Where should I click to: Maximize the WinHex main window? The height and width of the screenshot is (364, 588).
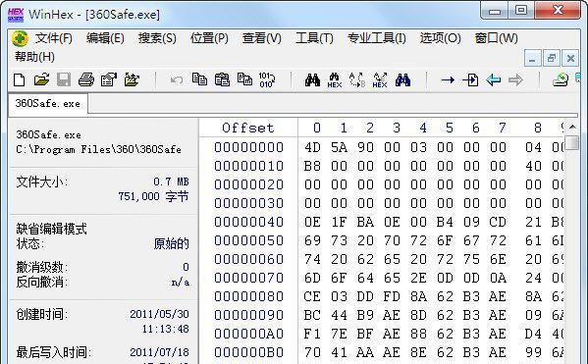tap(521, 10)
